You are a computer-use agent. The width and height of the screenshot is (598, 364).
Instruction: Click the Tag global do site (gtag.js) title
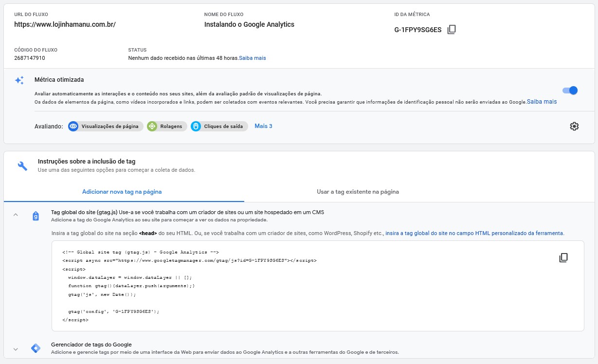tap(84, 212)
